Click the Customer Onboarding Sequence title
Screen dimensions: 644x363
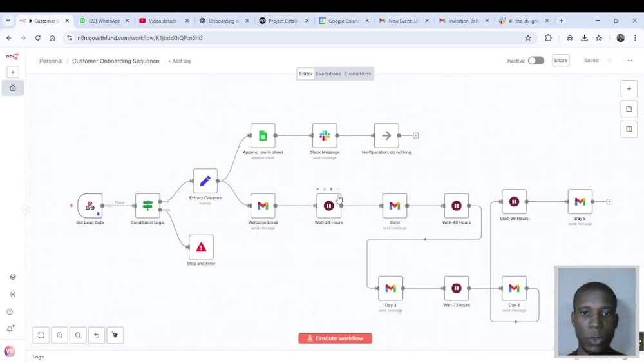pyautogui.click(x=116, y=61)
